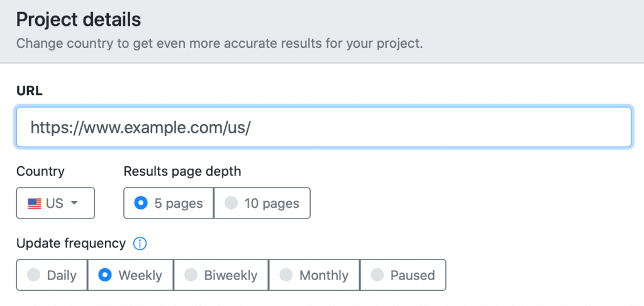The width and height of the screenshot is (644, 306).
Task: Click the Update frequency label
Action: coord(71,243)
